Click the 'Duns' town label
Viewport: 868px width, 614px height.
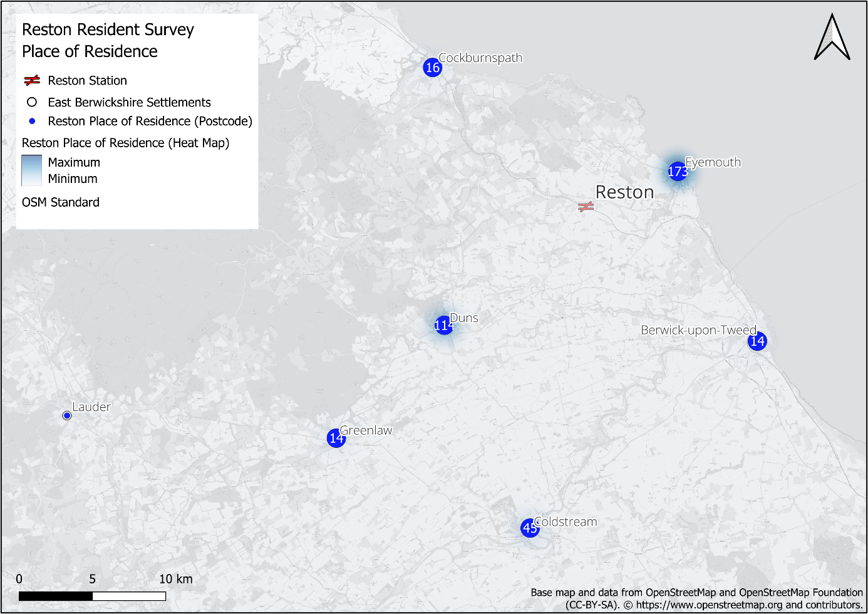pos(464,318)
